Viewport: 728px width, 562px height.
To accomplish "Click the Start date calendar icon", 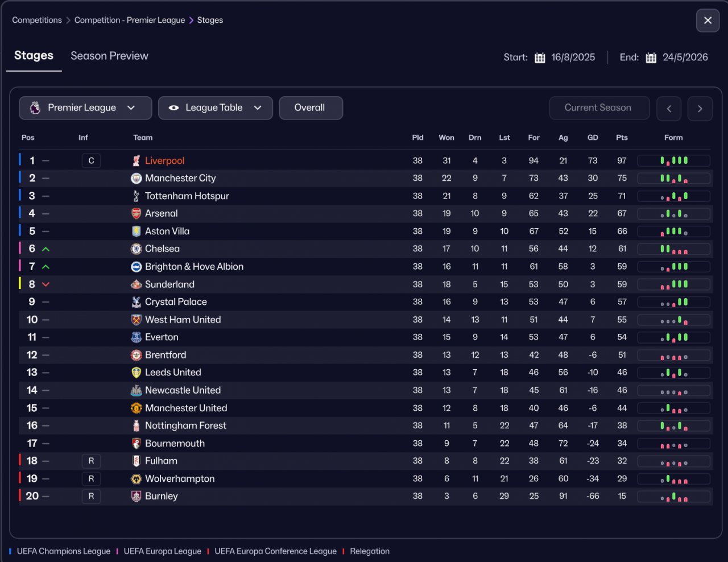I will pyautogui.click(x=540, y=57).
